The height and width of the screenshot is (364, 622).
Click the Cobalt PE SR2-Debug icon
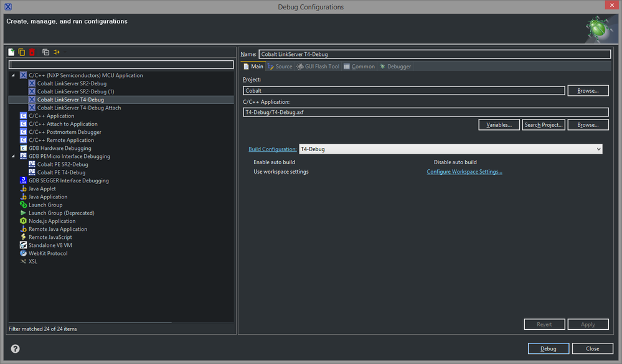click(x=32, y=164)
